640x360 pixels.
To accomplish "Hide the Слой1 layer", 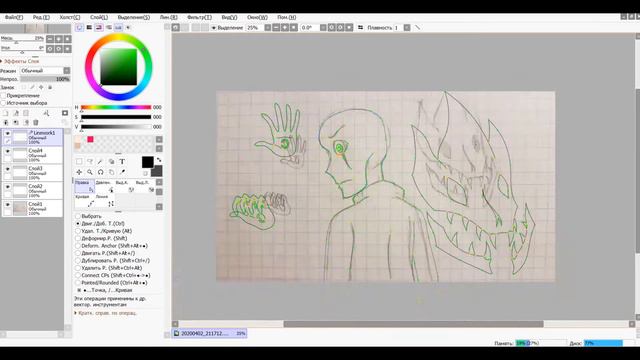I will click(7, 204).
